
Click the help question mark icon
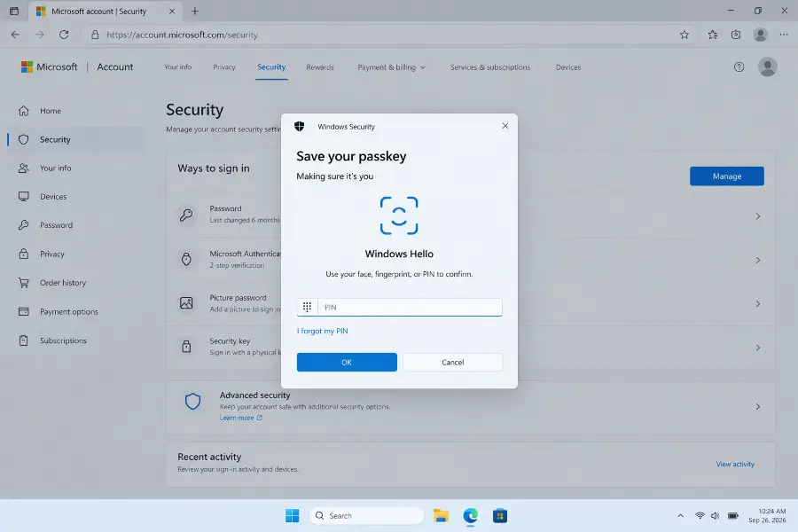point(739,67)
